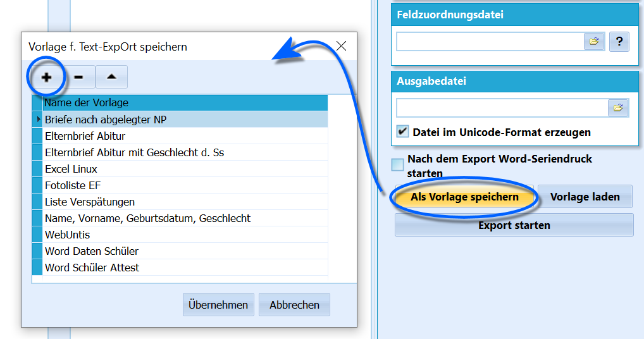
Task: Select row 'Word Daten Schüler'
Action: click(185, 250)
